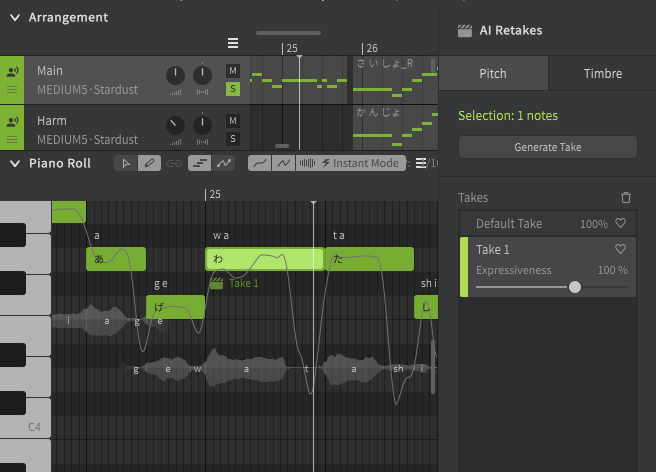Viewport: 656px width, 472px height.
Task: Open the arrangement track list menu icon
Action: pyautogui.click(x=233, y=43)
